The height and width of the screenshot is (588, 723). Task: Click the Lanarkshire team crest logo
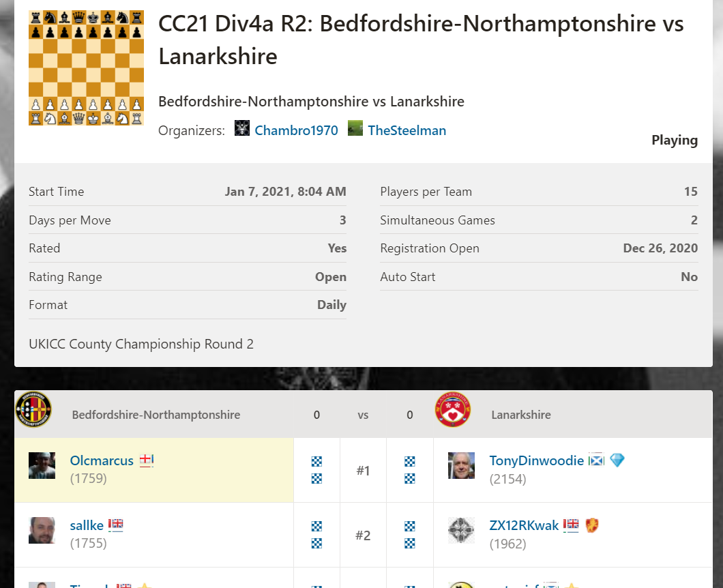pos(452,409)
